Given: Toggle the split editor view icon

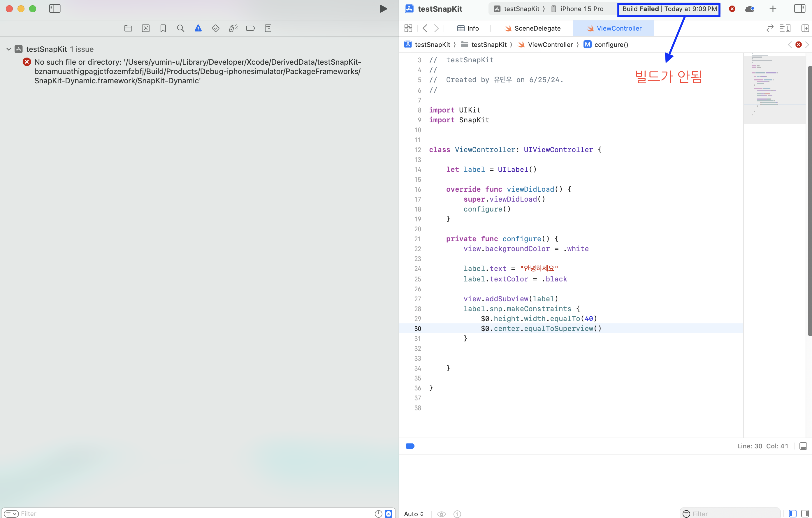Looking at the screenshot, I should click(x=803, y=28).
